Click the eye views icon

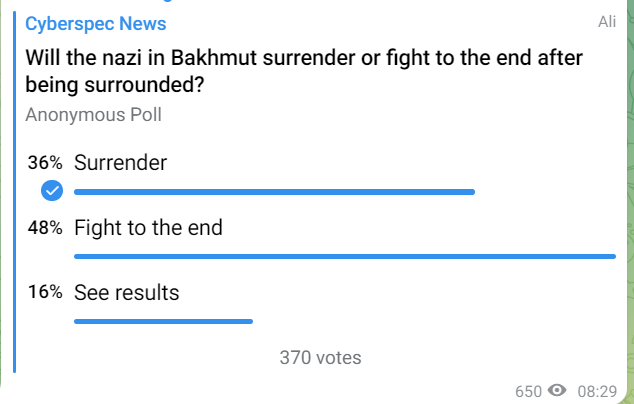[557, 390]
